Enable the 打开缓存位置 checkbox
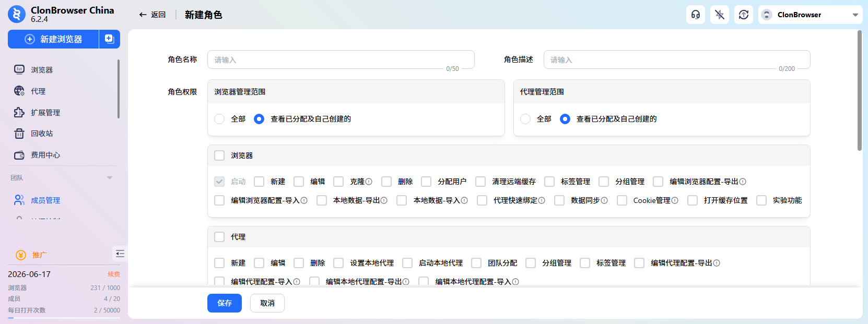 [693, 200]
